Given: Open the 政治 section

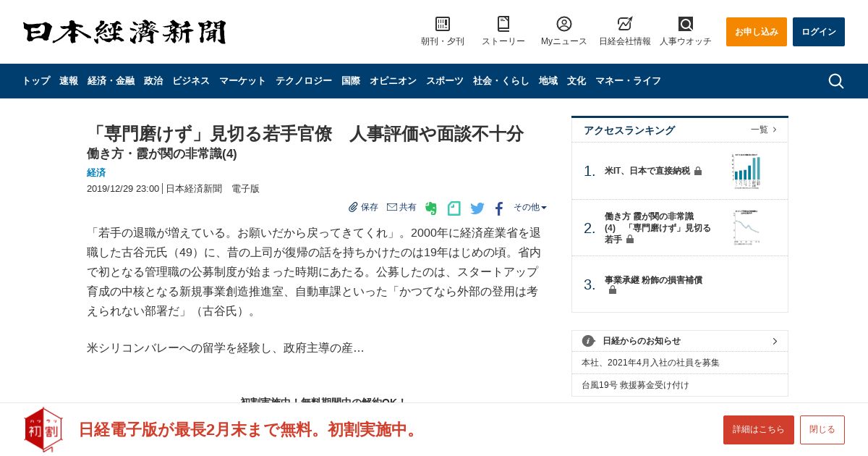Looking at the screenshot, I should (x=153, y=81).
